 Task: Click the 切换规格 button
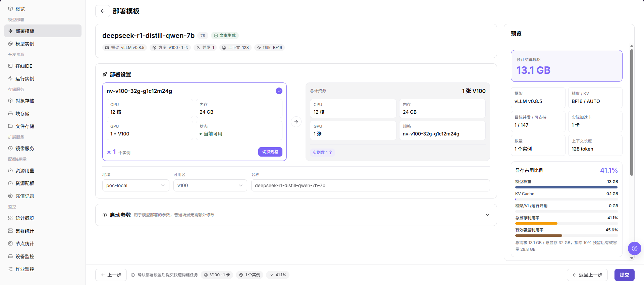tap(270, 152)
